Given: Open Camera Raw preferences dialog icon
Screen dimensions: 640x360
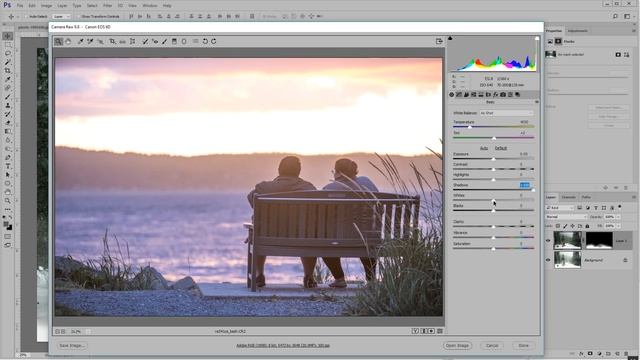Looking at the screenshot, I should tap(196, 41).
